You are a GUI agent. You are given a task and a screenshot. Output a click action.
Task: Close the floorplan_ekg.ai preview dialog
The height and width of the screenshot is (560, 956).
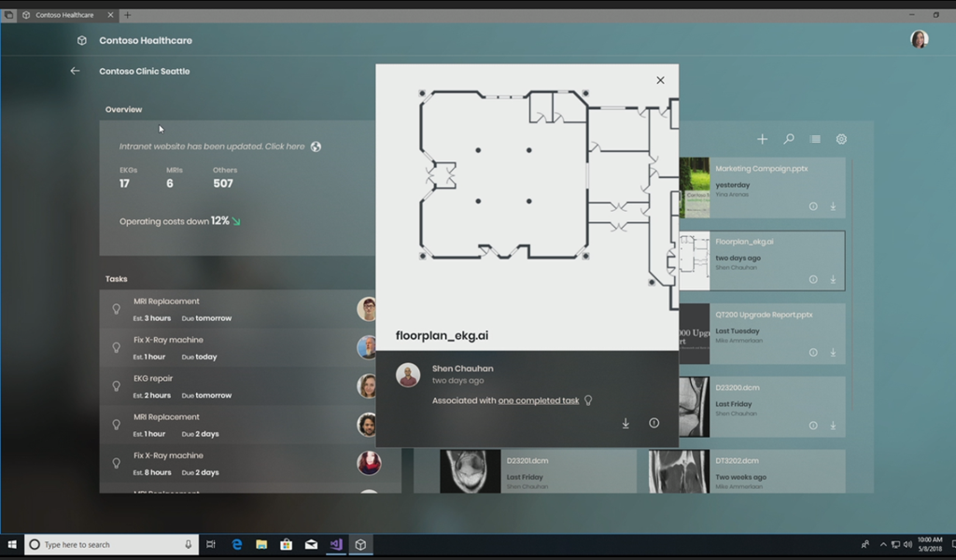pos(660,80)
